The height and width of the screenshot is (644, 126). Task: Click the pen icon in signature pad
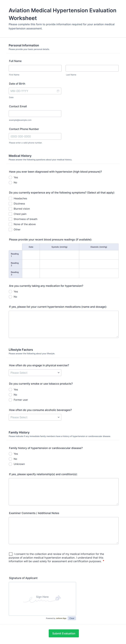[58, 598]
